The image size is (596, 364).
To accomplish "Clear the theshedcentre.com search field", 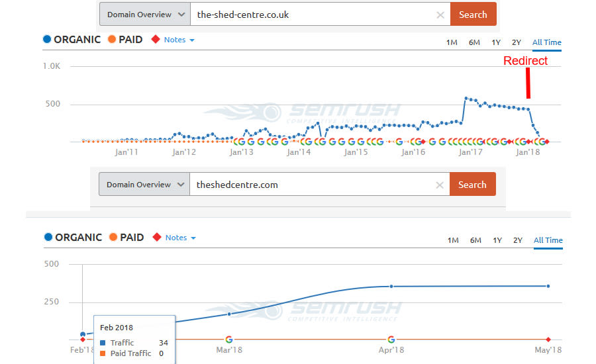I will pyautogui.click(x=440, y=185).
